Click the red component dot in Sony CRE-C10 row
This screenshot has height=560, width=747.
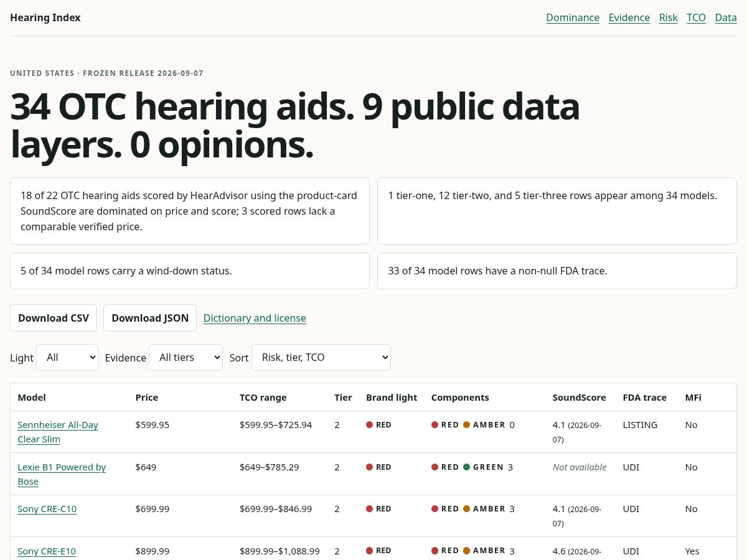435,509
